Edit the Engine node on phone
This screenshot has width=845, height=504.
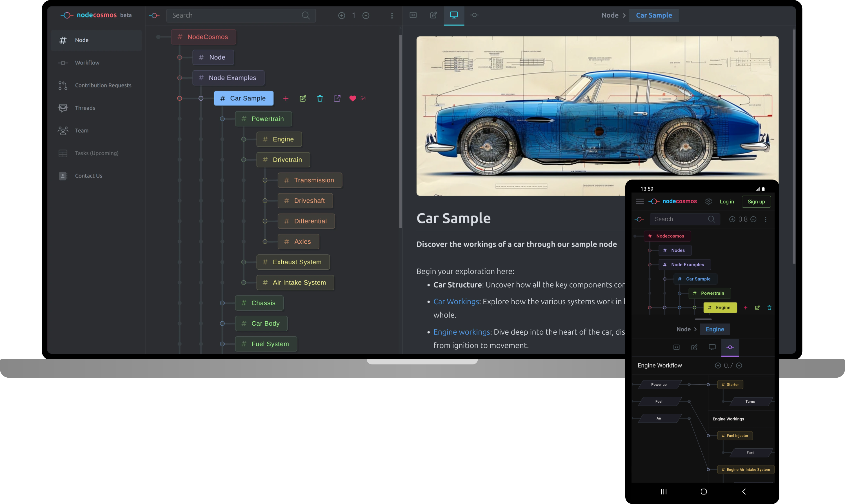click(757, 308)
